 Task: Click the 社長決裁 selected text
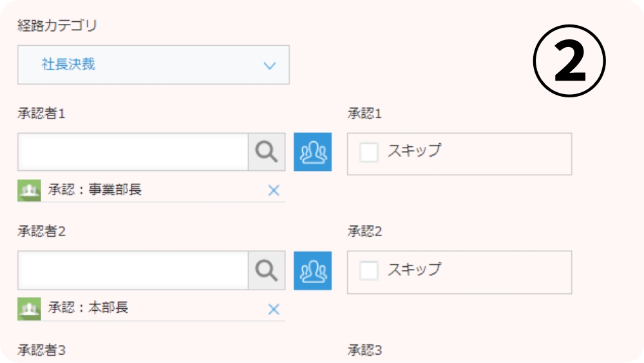[x=68, y=64]
